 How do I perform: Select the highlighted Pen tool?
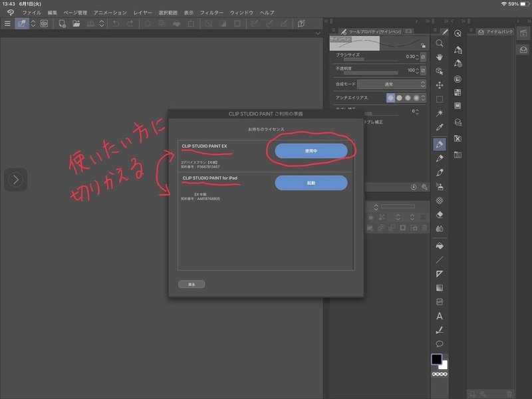pos(440,144)
